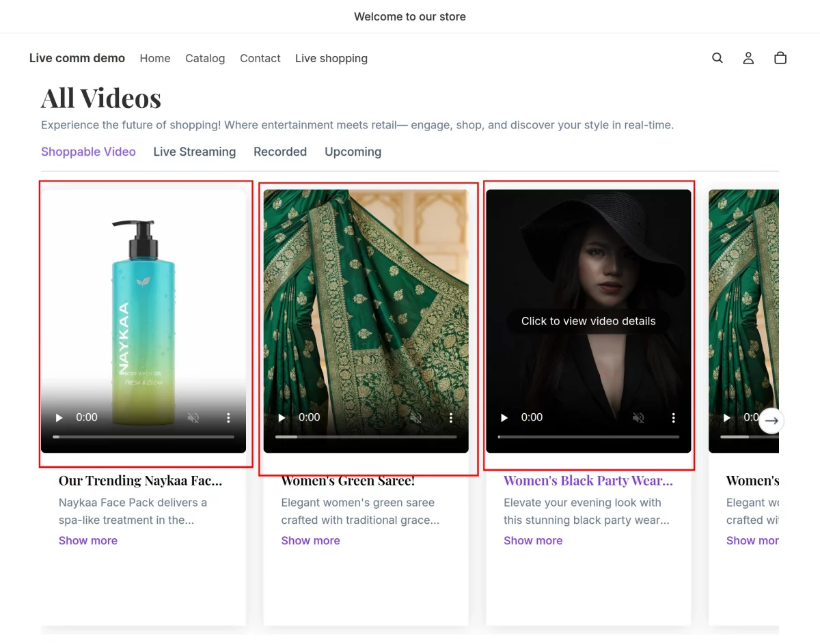This screenshot has height=644, width=820.
Task: Play the Women's Black Party Wear video
Action: tap(504, 417)
